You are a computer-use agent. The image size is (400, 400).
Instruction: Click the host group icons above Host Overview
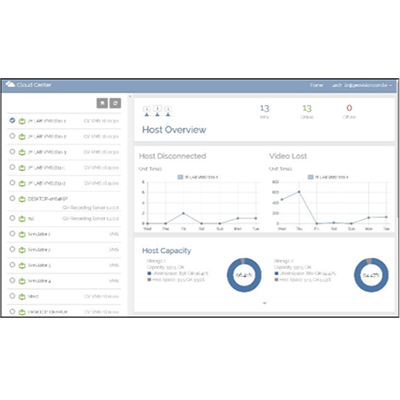(157, 111)
